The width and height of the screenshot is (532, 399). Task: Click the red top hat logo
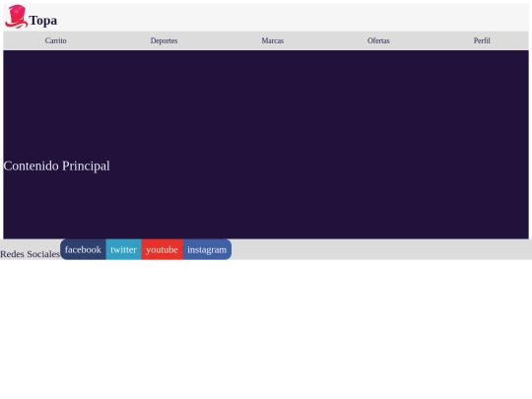[16, 17]
